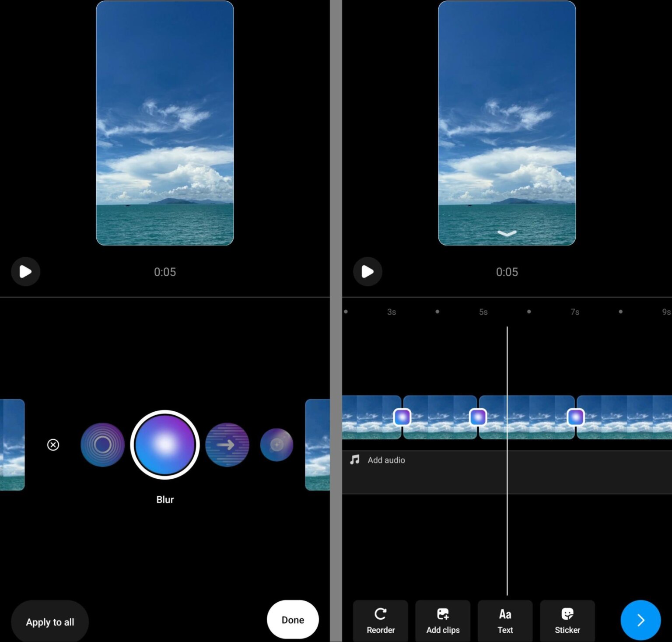Open third transition marker between clips

click(575, 417)
